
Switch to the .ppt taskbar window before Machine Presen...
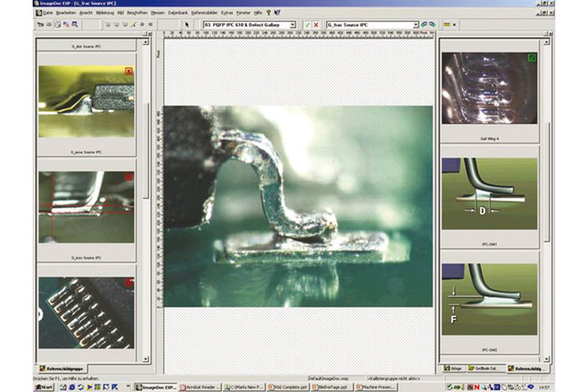coord(332,387)
